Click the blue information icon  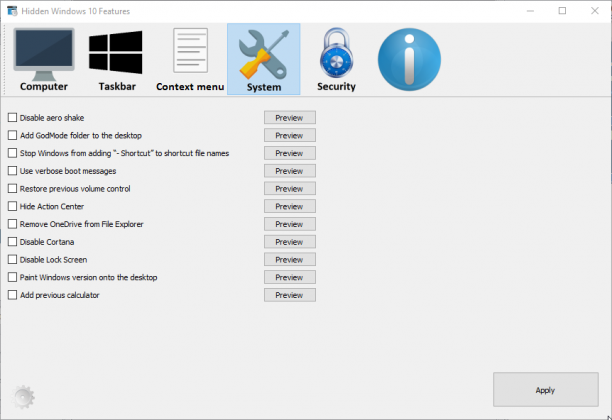[409, 59]
